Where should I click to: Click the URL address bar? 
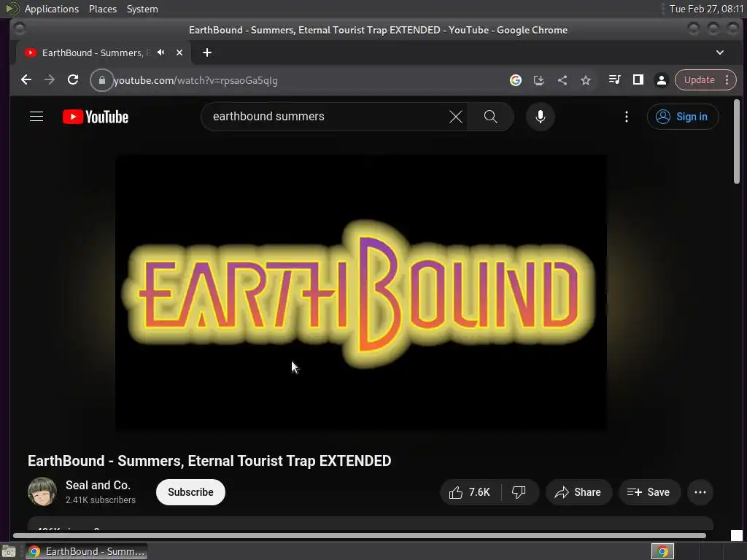coord(305,80)
